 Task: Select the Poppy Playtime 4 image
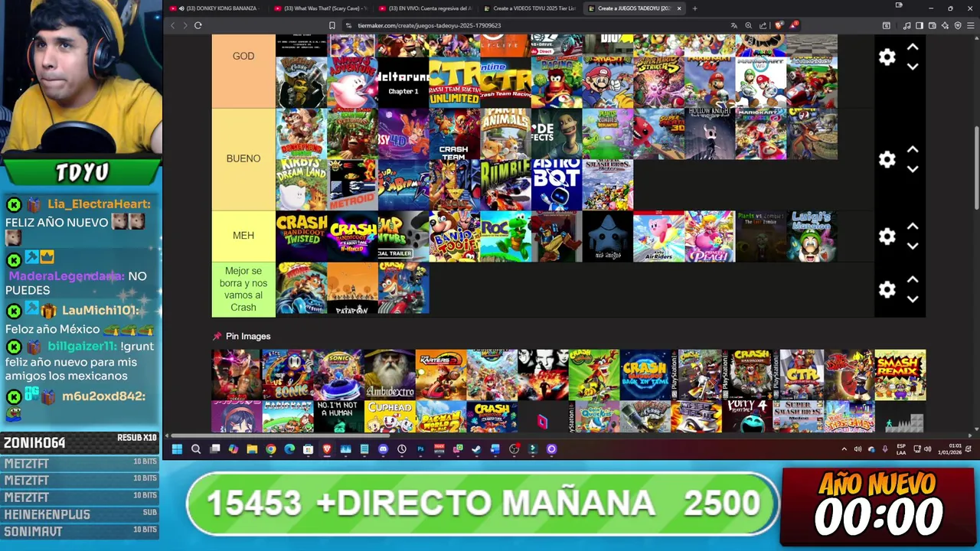pos(747,417)
